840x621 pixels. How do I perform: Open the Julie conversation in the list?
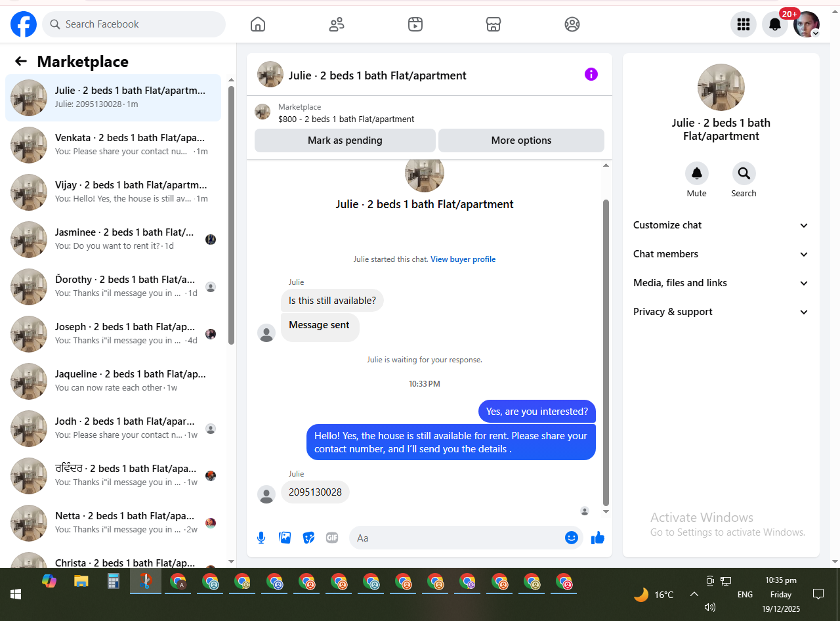pos(113,98)
